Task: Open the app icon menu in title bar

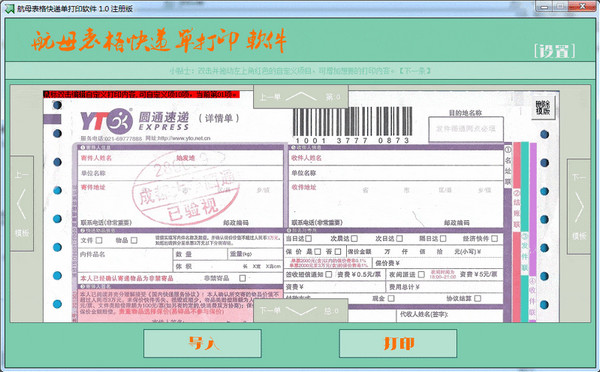Action: click(9, 8)
